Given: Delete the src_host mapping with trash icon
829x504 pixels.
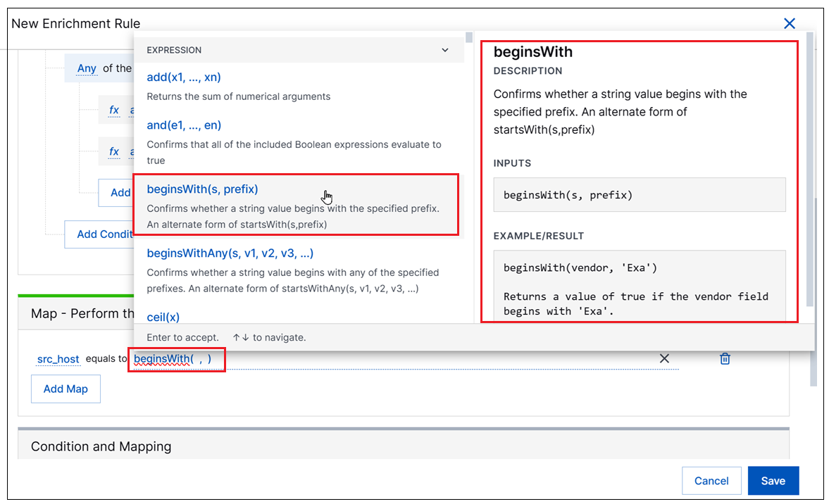Looking at the screenshot, I should tap(725, 359).
